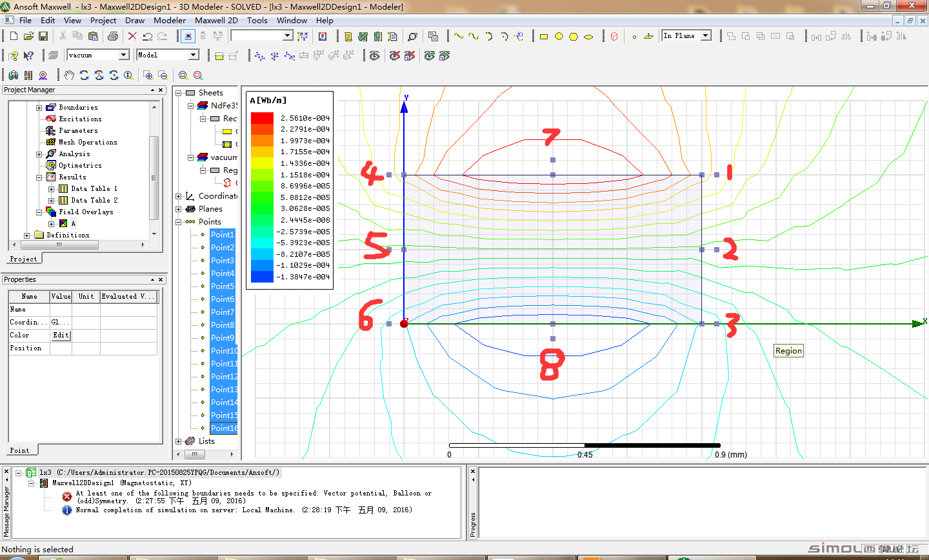This screenshot has width=929, height=560.
Task: Open the File menu
Action: pos(25,20)
